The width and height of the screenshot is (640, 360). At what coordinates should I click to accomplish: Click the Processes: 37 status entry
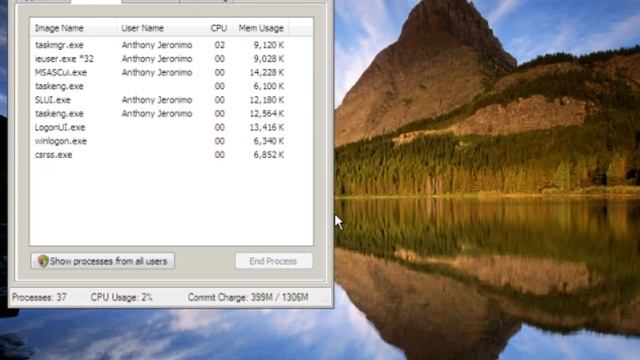(x=39, y=297)
